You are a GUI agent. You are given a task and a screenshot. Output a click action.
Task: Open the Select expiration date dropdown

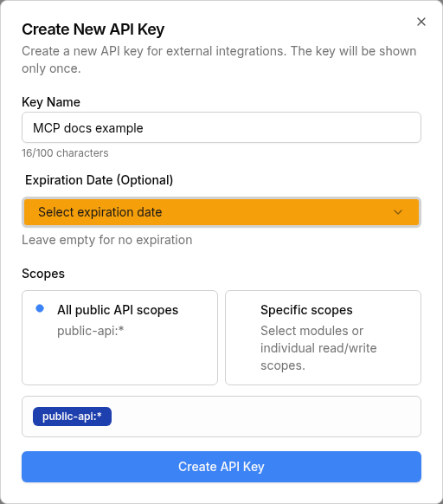(221, 212)
